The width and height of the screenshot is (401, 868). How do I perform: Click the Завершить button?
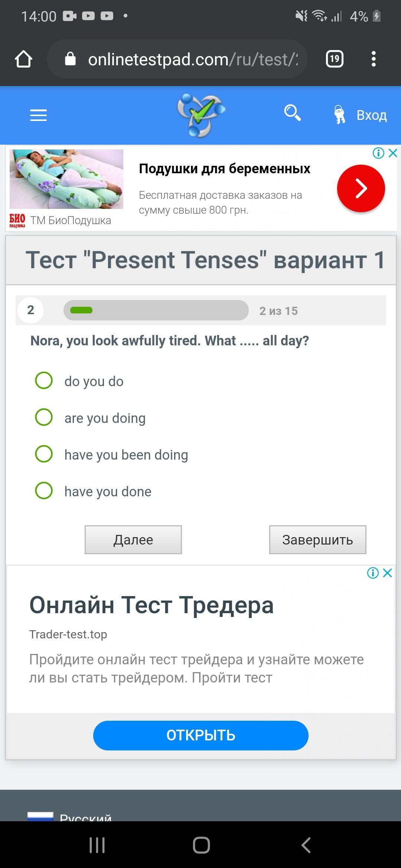[x=318, y=540]
